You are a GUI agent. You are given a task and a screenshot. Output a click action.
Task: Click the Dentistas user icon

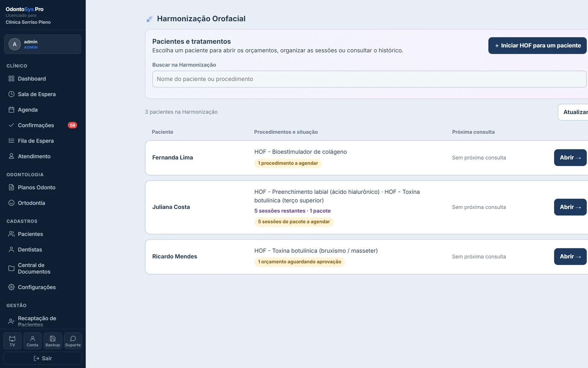[11, 250]
